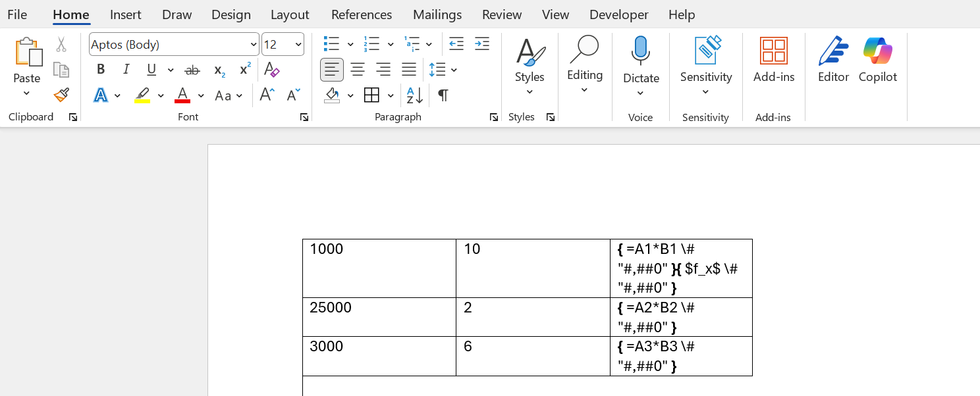This screenshot has width=980, height=396.
Task: Apply yellow text highlight color
Action: pyautogui.click(x=142, y=96)
